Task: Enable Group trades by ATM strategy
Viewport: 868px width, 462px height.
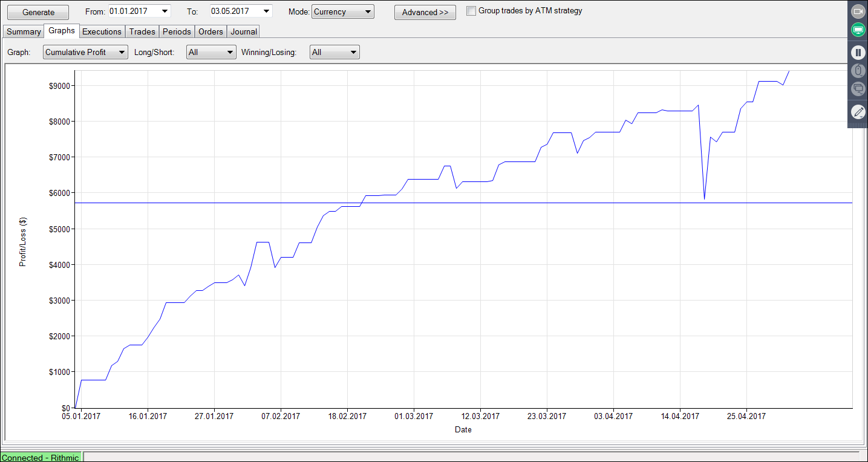Action: [x=472, y=11]
